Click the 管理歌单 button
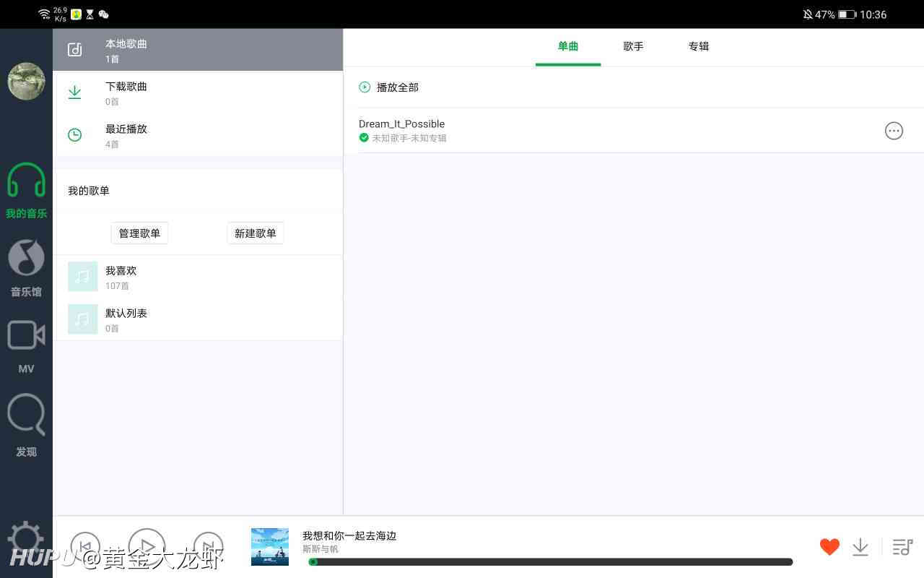The width and height of the screenshot is (924, 578). point(139,233)
